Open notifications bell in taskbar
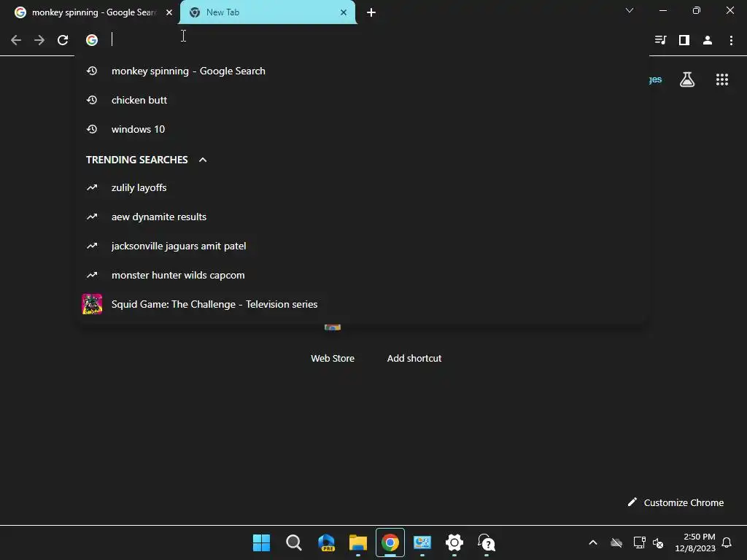The height and width of the screenshot is (560, 747). (x=727, y=542)
